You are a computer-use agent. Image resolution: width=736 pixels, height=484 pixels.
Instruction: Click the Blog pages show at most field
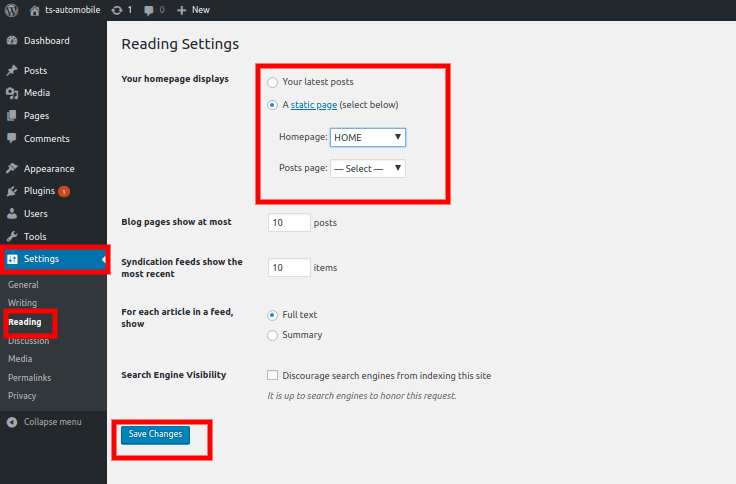click(289, 223)
